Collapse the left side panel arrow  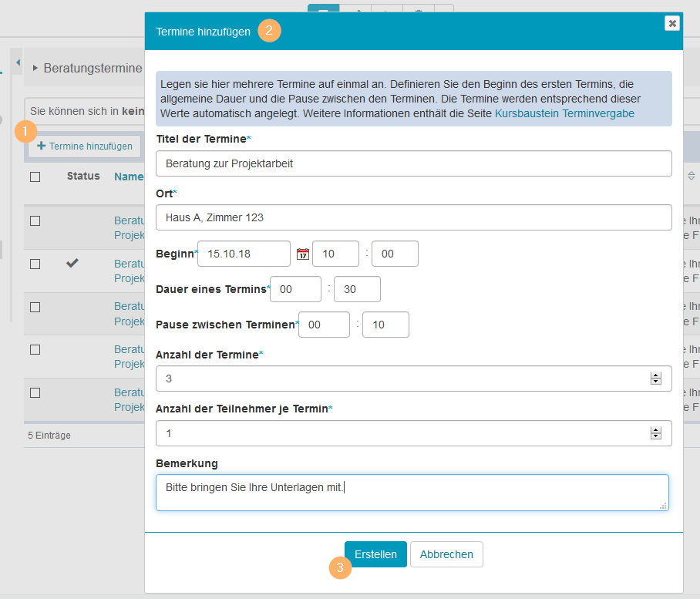pyautogui.click(x=18, y=62)
